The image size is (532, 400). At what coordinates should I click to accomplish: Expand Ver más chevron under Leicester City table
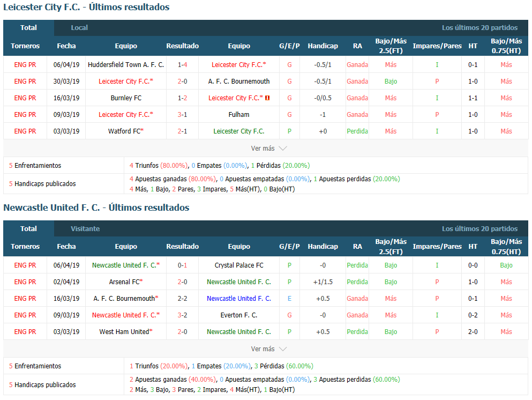pos(283,149)
